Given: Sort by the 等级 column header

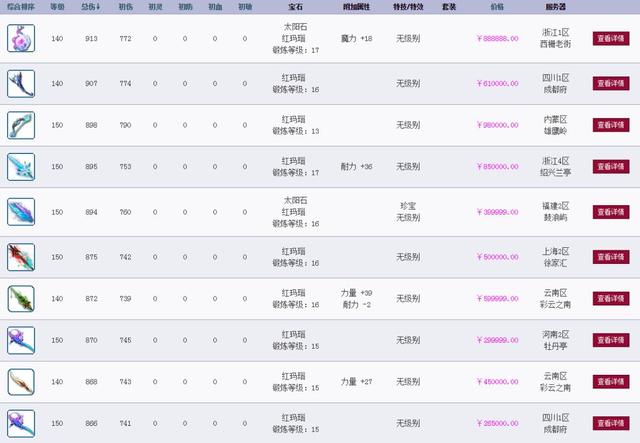Looking at the screenshot, I should coord(59,6).
